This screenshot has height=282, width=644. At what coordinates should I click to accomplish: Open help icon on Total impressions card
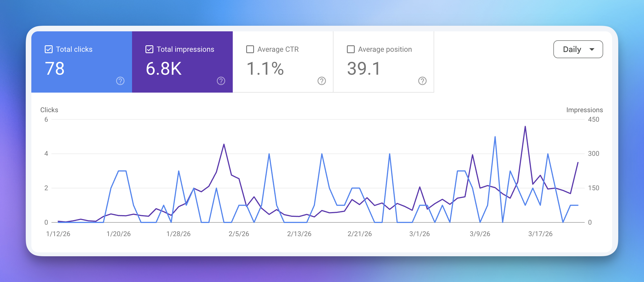click(x=221, y=81)
